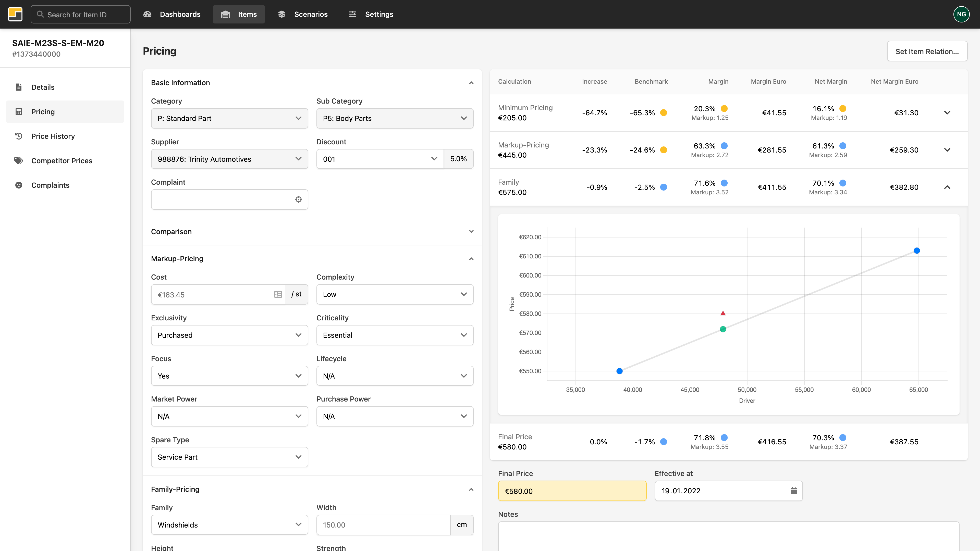The height and width of the screenshot is (551, 980).
Task: Go to Competitor Prices in the sidebar
Action: pyautogui.click(x=62, y=160)
